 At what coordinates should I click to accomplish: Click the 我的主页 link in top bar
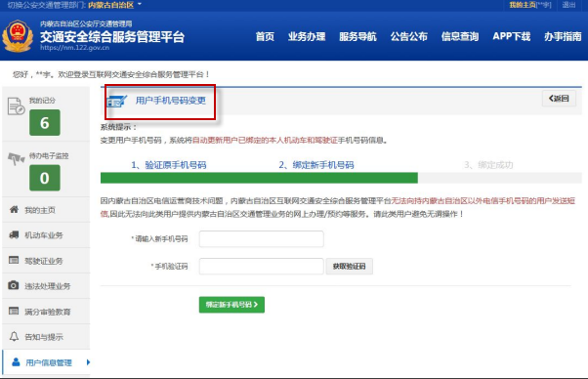point(529,5)
